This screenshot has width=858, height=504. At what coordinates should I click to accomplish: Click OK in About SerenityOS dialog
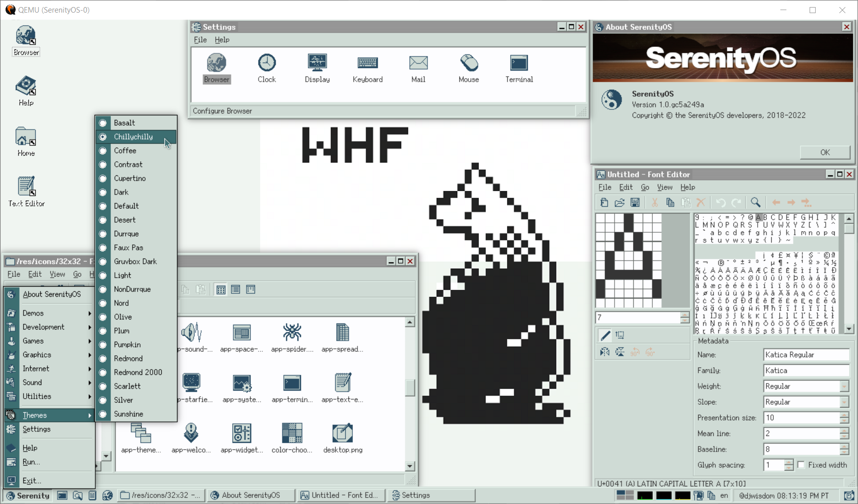(825, 152)
